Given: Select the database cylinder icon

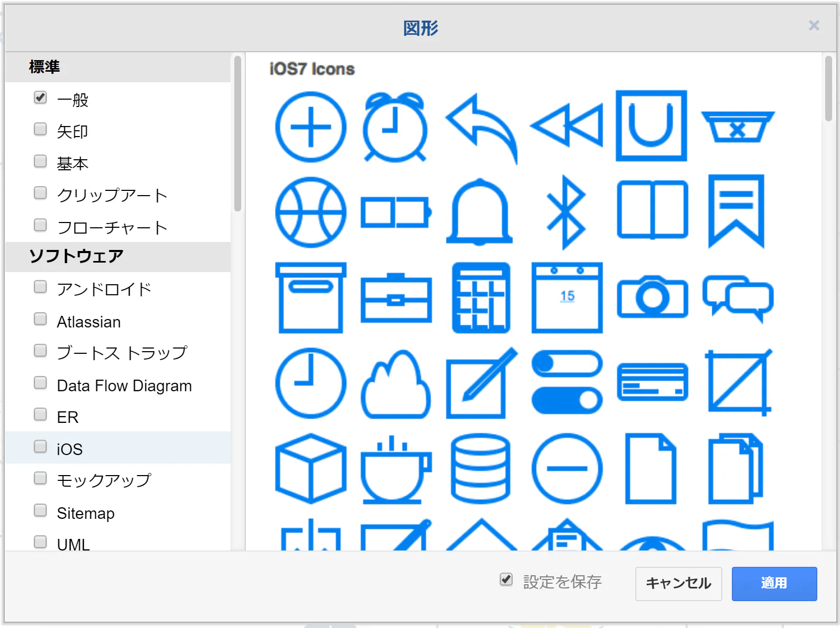Looking at the screenshot, I should click(x=481, y=468).
